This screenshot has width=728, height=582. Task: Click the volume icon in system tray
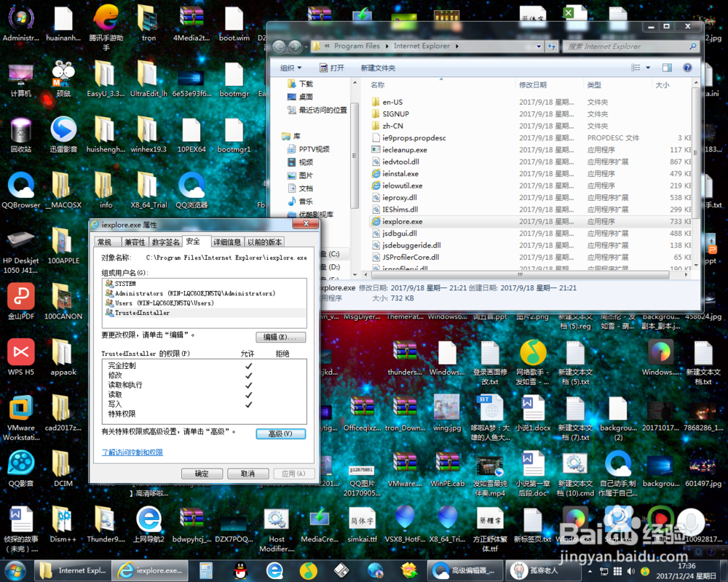pyautogui.click(x=630, y=571)
